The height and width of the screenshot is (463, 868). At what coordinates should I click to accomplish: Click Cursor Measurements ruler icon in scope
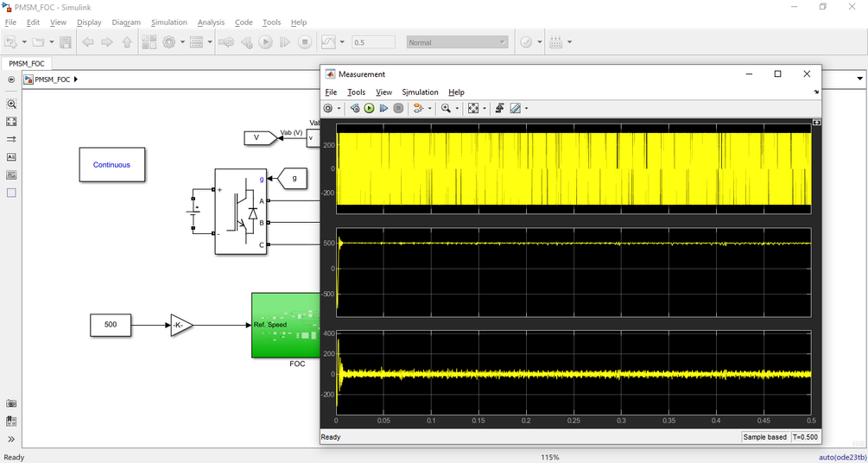[x=516, y=109]
